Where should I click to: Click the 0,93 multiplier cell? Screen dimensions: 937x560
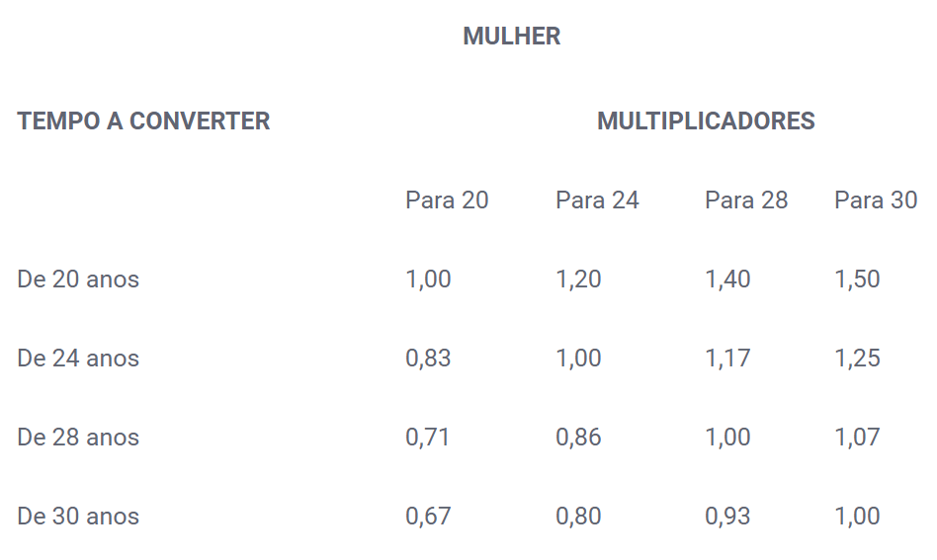click(x=727, y=517)
